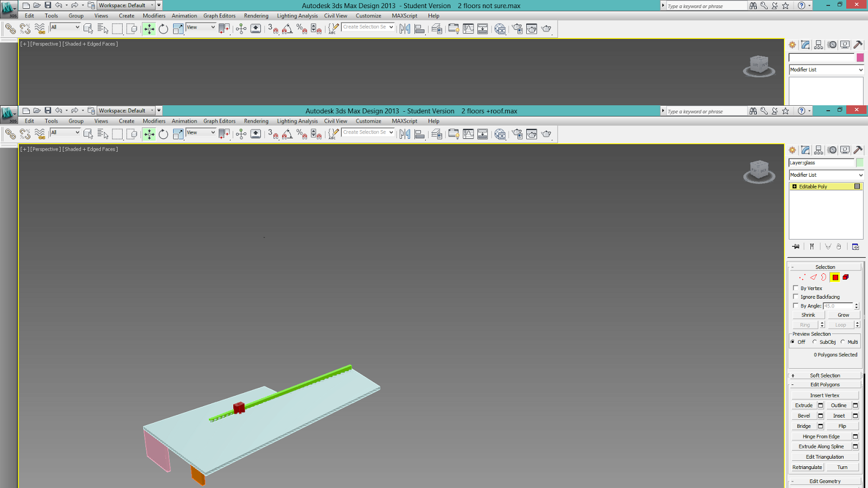Click the Bridge button in Edit Polygons
Screen dimensions: 868x488
point(803,426)
